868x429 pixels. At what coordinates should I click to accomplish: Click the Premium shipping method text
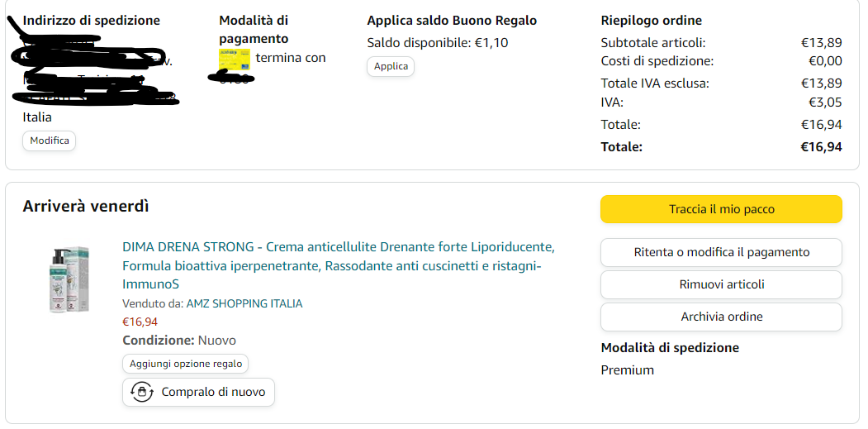628,370
